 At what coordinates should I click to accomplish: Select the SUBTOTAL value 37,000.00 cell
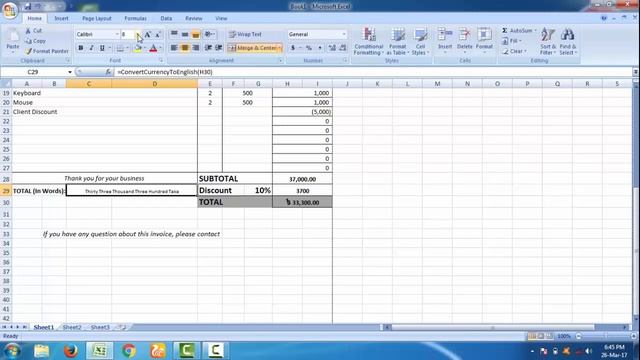click(x=302, y=179)
